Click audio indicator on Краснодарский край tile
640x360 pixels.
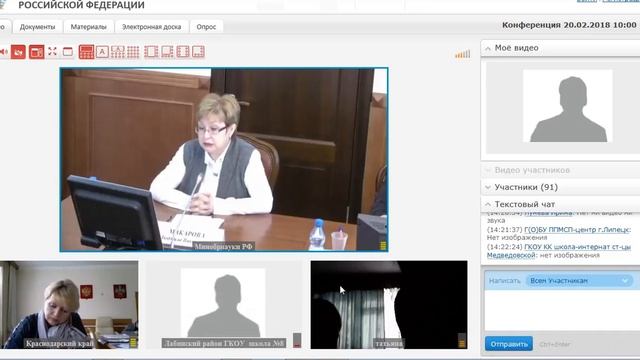click(133, 342)
